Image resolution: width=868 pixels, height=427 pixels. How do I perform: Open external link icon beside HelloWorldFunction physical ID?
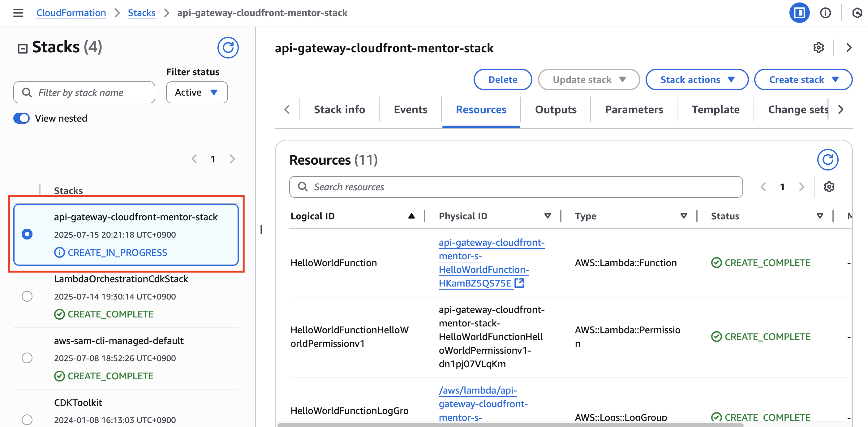pyautogui.click(x=519, y=283)
